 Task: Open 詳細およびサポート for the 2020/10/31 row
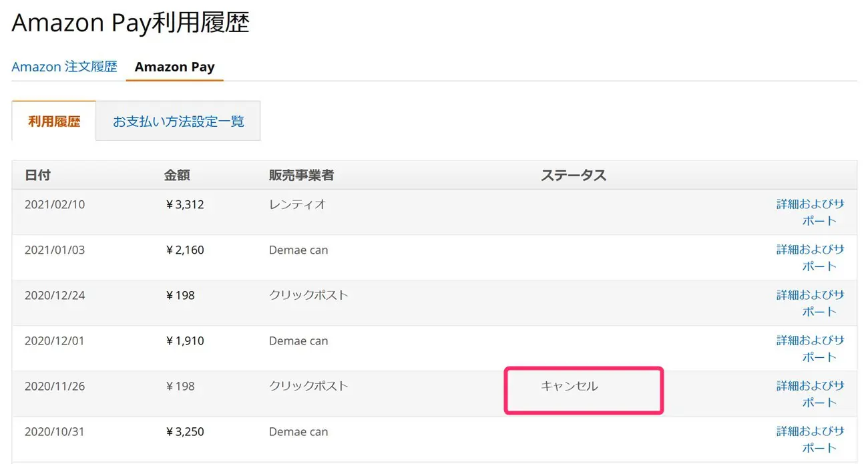(x=811, y=439)
